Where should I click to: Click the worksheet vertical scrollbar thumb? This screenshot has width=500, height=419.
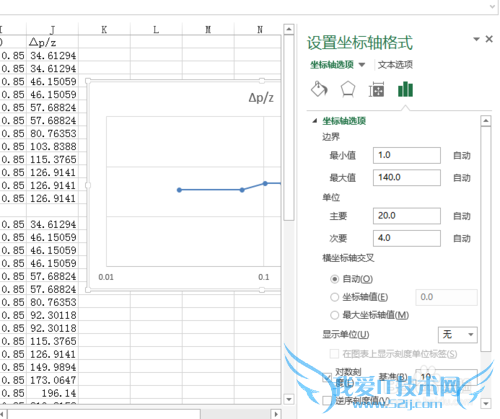tap(289, 127)
